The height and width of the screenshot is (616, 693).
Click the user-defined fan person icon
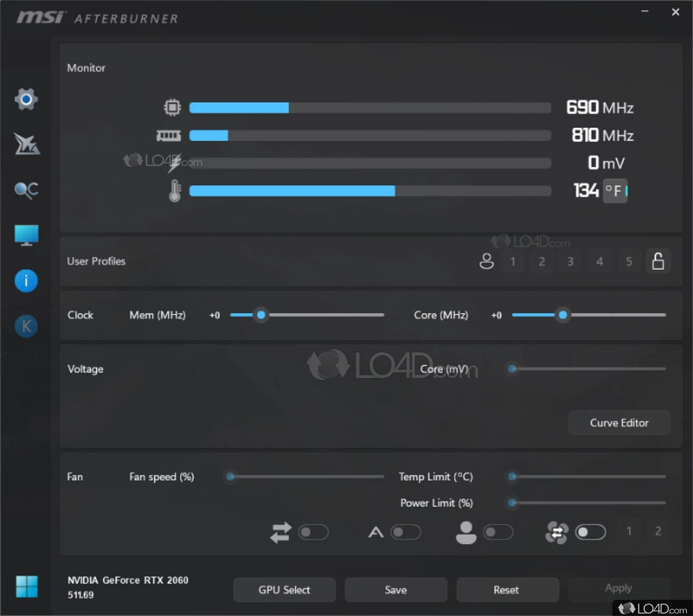tap(466, 533)
